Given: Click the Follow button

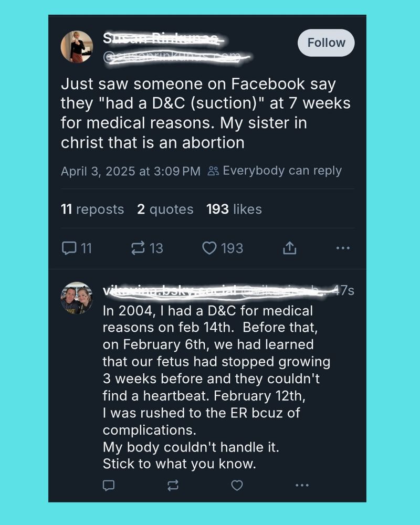Looking at the screenshot, I should 326,43.
